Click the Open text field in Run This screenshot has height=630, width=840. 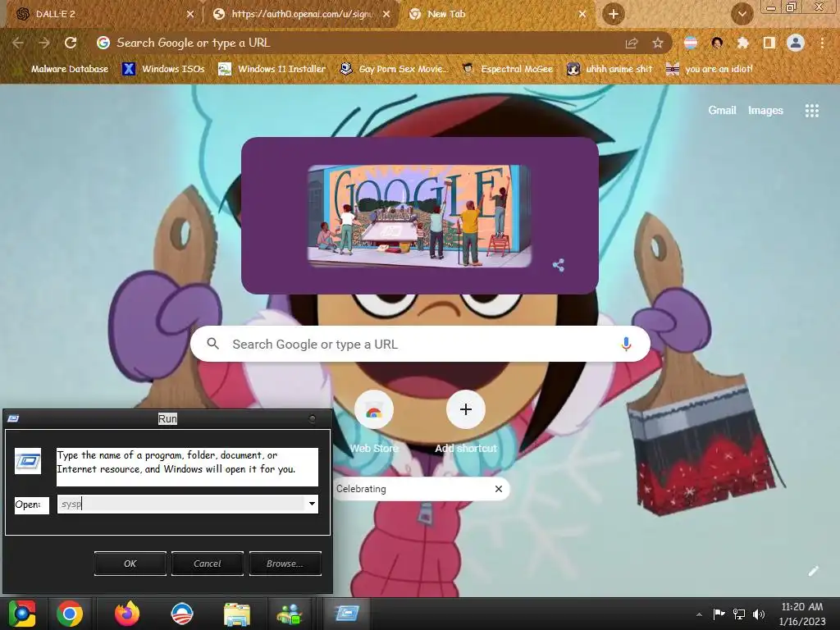181,504
